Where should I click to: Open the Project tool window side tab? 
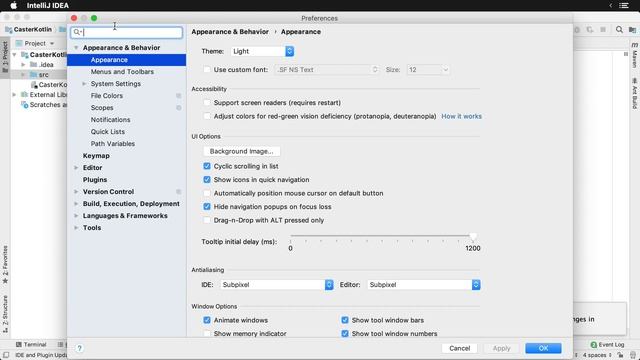coord(5,57)
